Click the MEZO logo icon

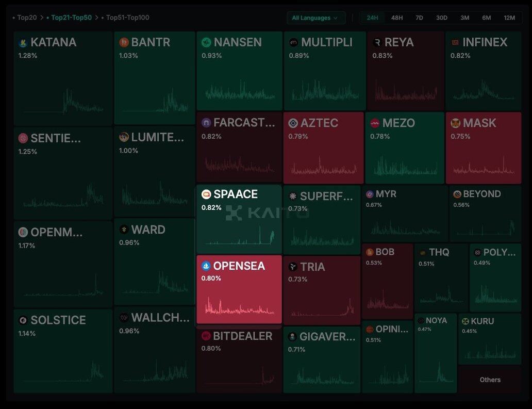click(375, 123)
